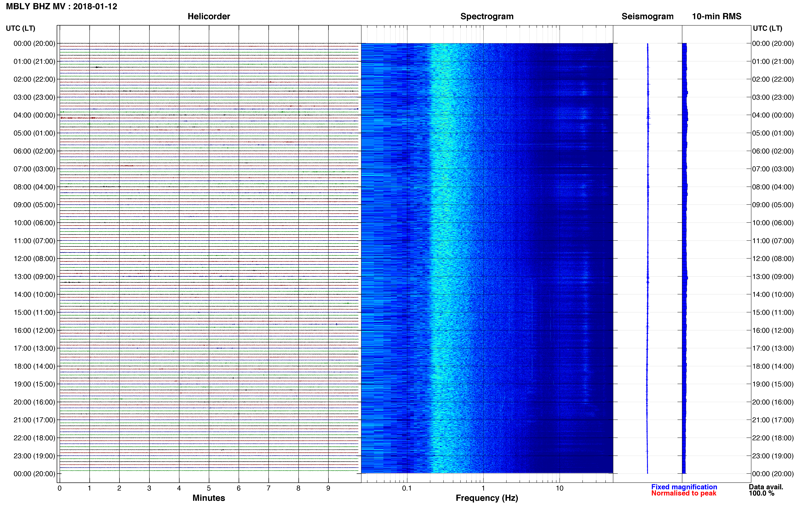This screenshot has width=812, height=508.
Task: Click the right '15:00 (11:00)' time label
Action: pyautogui.click(x=773, y=312)
